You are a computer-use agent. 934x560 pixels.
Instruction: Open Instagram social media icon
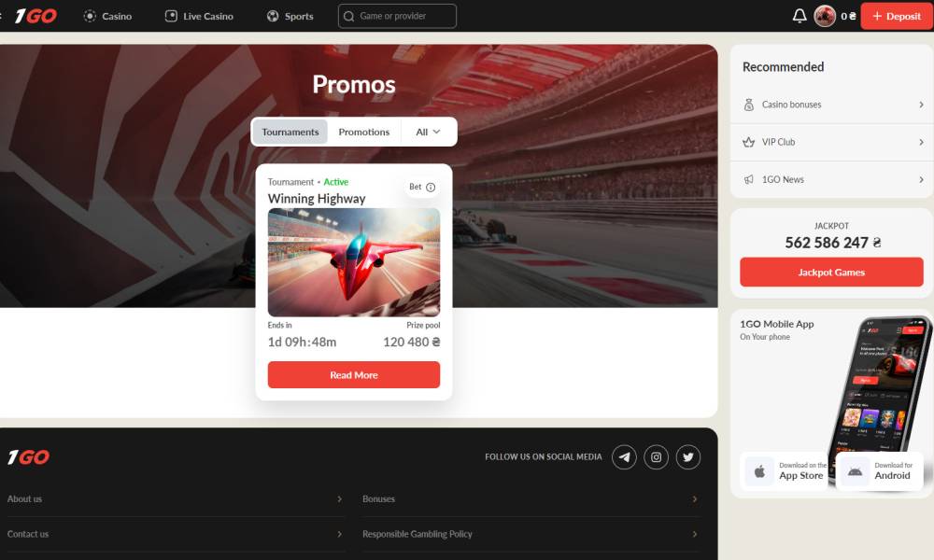click(x=656, y=457)
